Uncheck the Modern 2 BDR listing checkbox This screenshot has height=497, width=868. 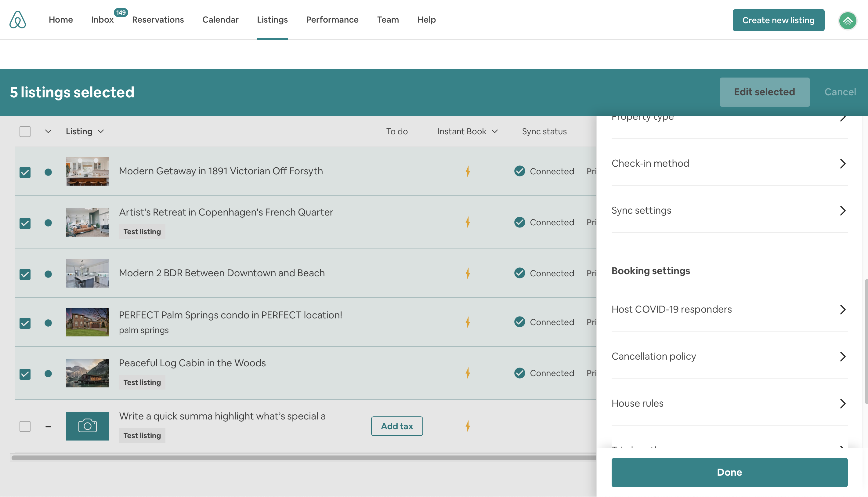(x=25, y=274)
